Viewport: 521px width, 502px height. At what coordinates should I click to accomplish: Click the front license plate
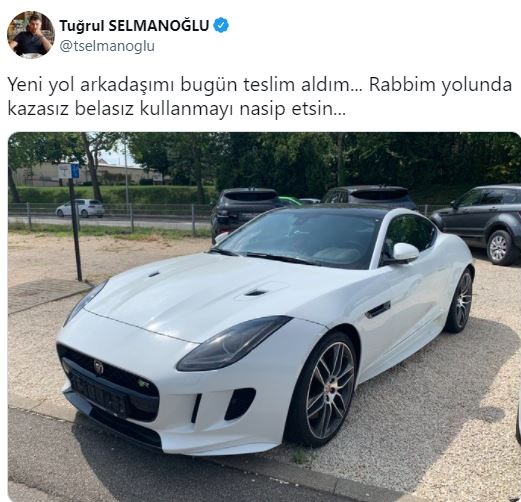click(100, 393)
